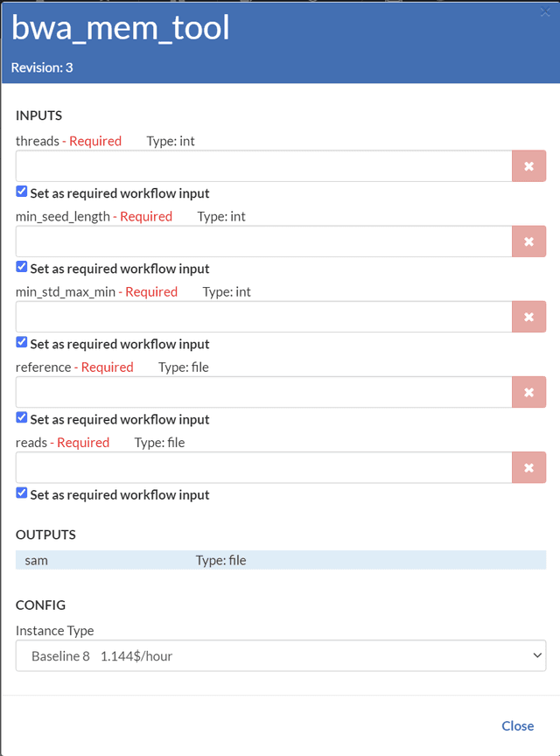Screen dimensions: 560x756
Task: Clear the threads input with its X icon
Action: 528,166
